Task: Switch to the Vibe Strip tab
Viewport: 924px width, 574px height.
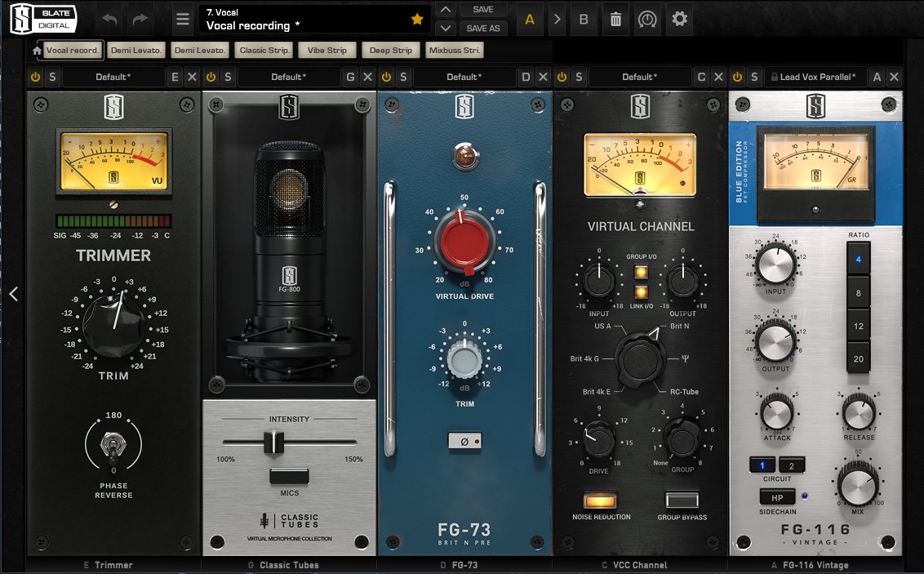Action: (327, 50)
